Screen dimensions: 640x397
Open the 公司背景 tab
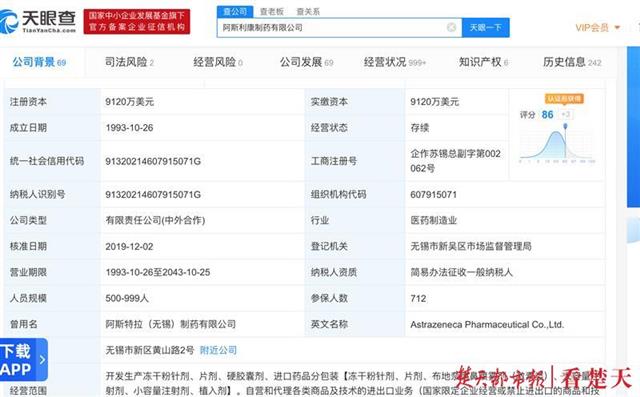[x=39, y=62]
